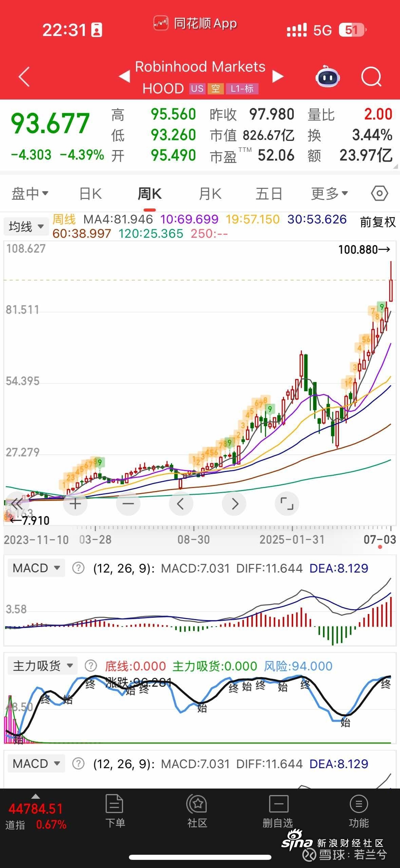Image resolution: width=400 pixels, height=868 pixels.
Task: Tap the 空 short-selling badge
Action: (215, 89)
